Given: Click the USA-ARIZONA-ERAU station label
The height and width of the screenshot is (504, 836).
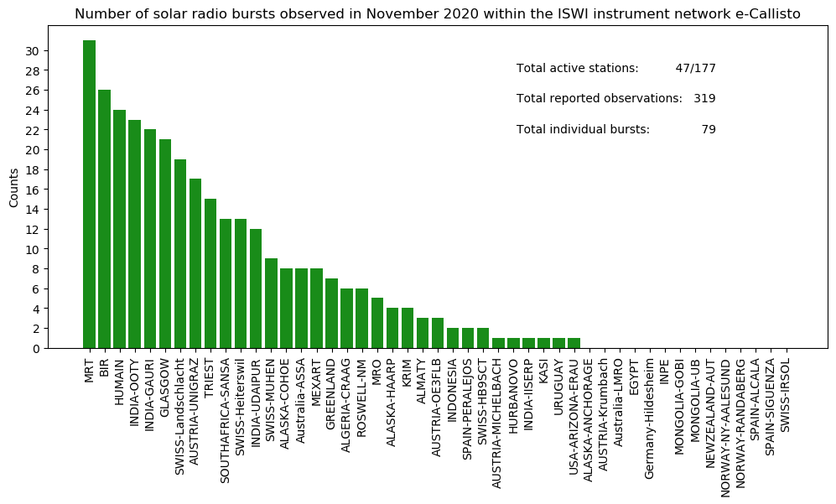Looking at the screenshot, I should tap(573, 415).
